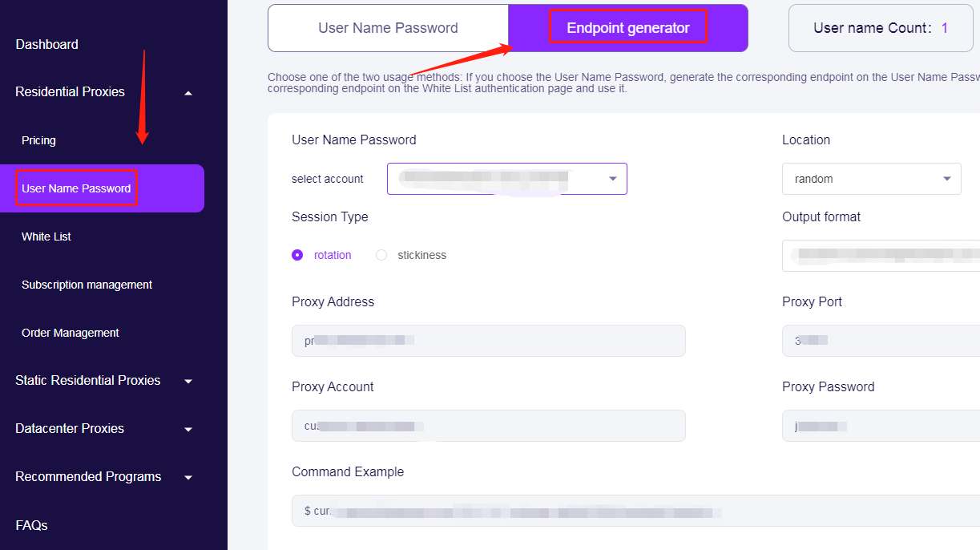Collapse the Residential Proxies menu arrow

pos(188,93)
